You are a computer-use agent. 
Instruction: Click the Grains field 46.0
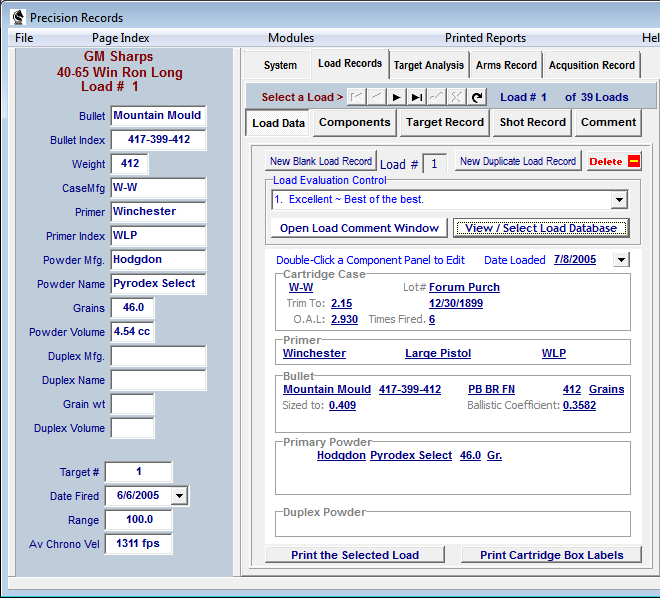(x=133, y=308)
